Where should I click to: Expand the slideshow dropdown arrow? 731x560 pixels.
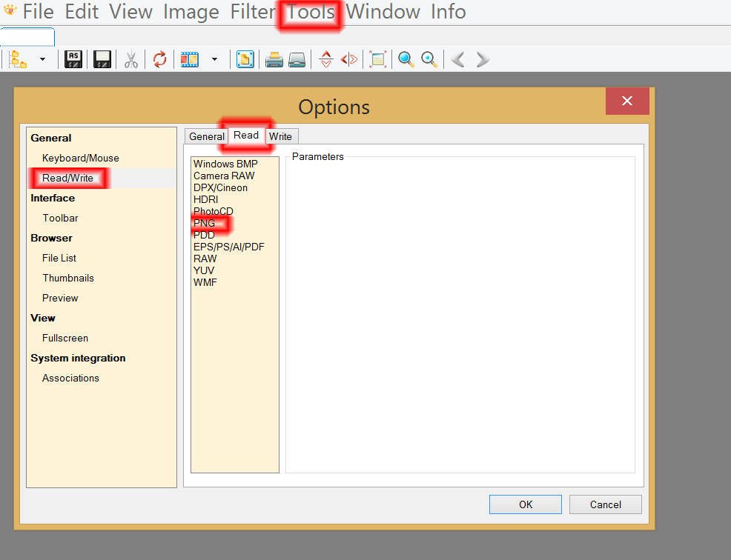214,59
